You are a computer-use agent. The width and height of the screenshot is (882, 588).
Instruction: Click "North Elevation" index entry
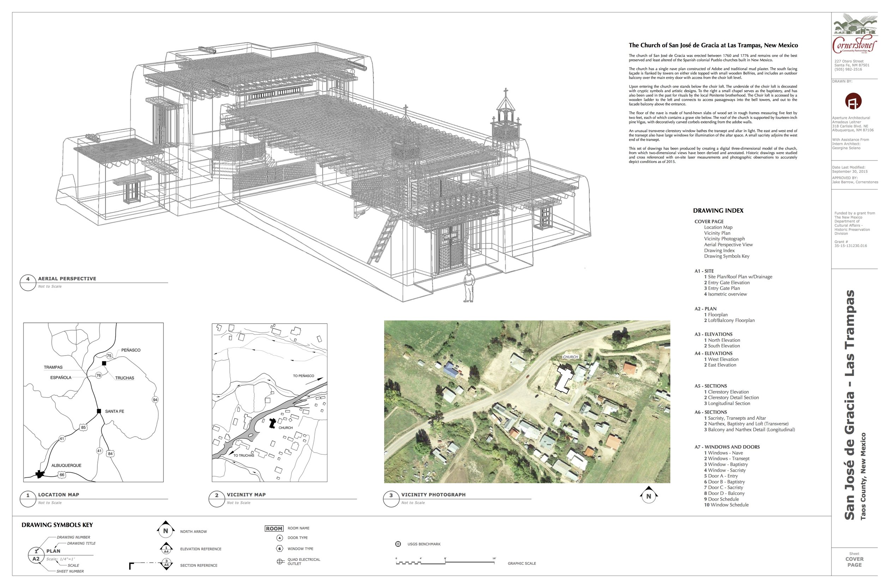(x=722, y=340)
